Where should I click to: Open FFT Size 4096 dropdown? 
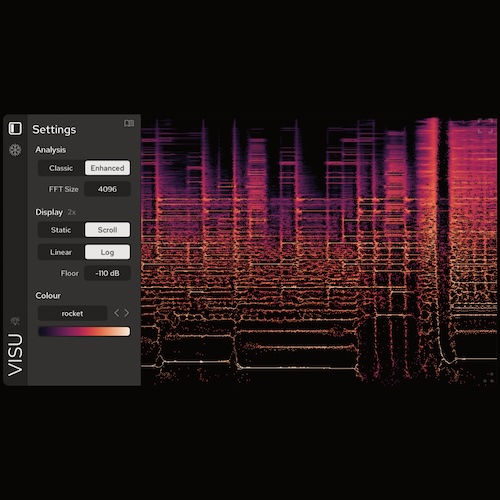pos(107,189)
